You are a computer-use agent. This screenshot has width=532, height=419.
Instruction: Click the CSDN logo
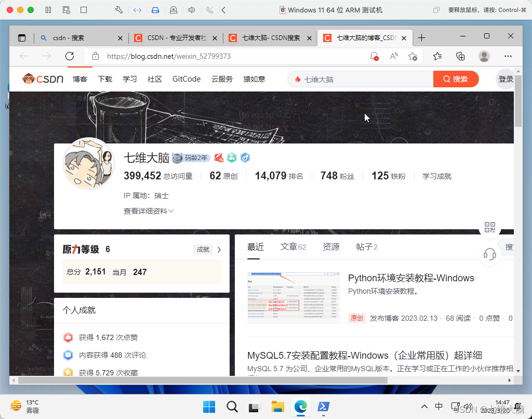pos(43,79)
